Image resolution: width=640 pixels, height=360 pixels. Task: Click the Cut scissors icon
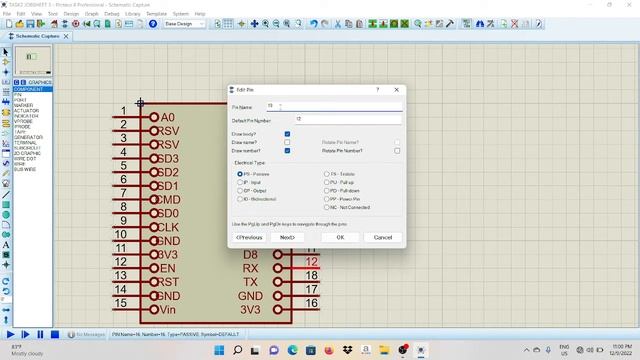coord(338,24)
